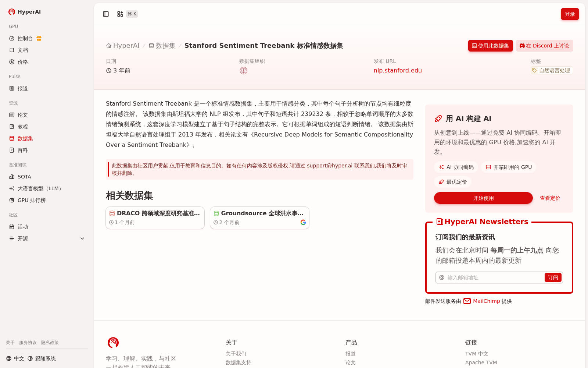Go to 数据集 breadcrumb

pyautogui.click(x=162, y=46)
